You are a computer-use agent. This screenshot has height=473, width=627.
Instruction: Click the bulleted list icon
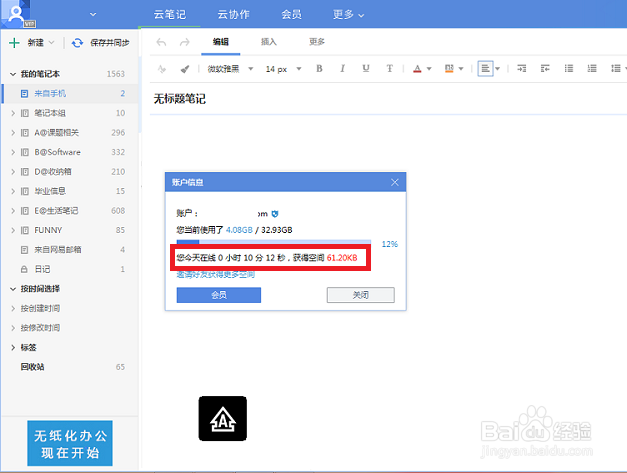[569, 69]
